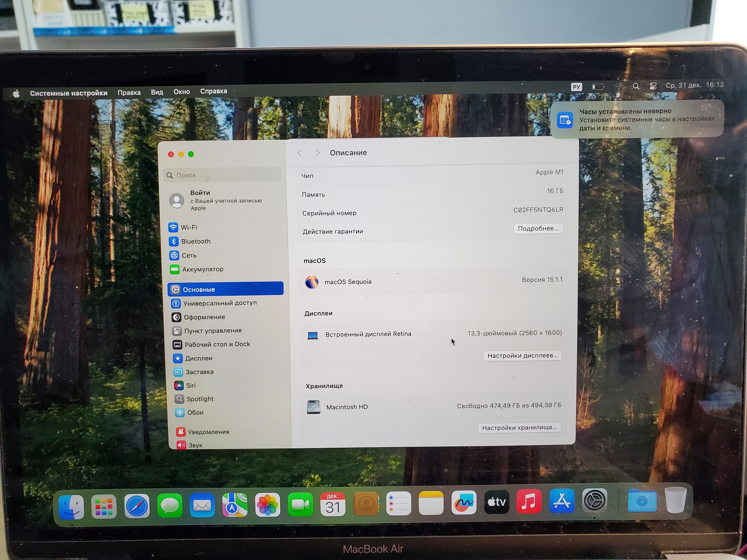Open Maps from the Dock
The image size is (747, 560).
point(235,506)
